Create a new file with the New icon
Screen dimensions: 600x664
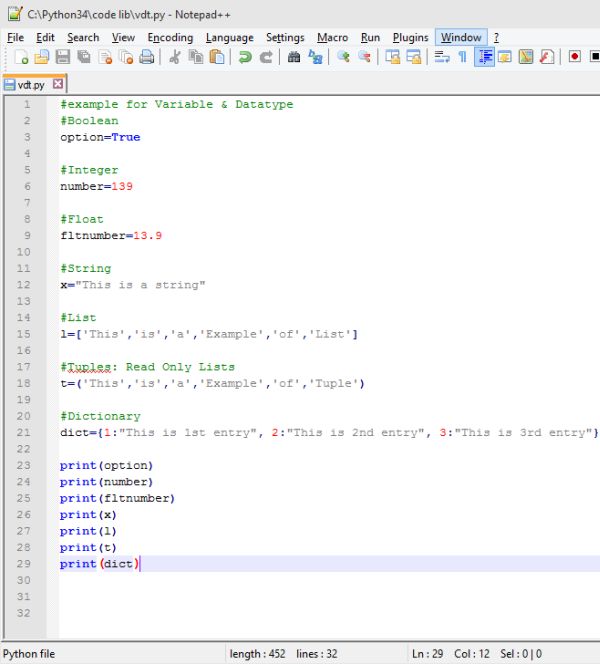(21, 56)
